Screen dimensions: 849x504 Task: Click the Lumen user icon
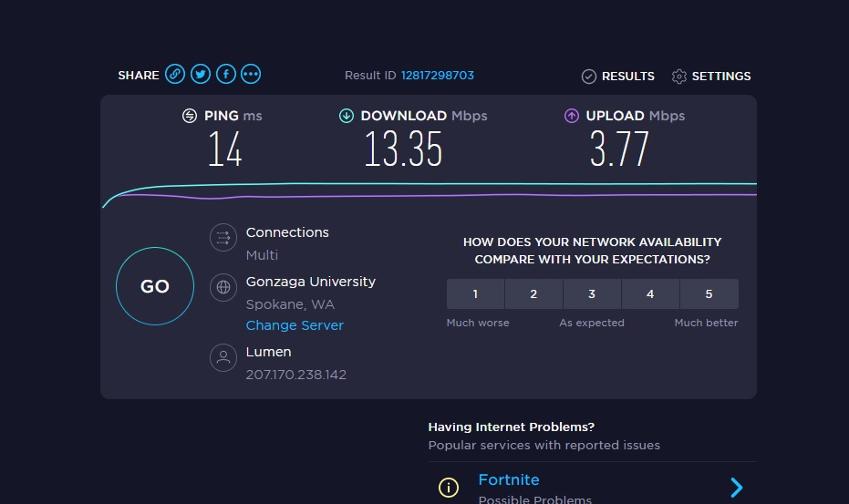coord(223,357)
